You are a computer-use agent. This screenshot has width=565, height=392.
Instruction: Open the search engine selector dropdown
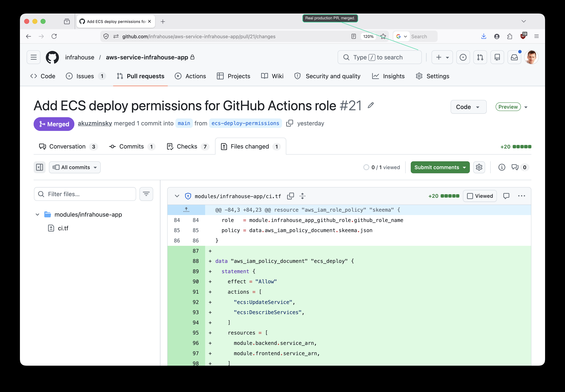point(401,36)
